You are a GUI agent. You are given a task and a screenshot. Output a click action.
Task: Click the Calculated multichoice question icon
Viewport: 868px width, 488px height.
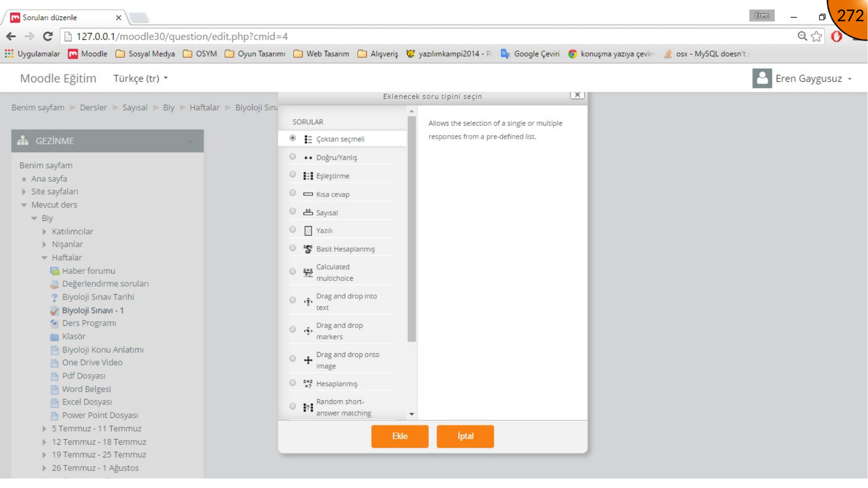(308, 272)
